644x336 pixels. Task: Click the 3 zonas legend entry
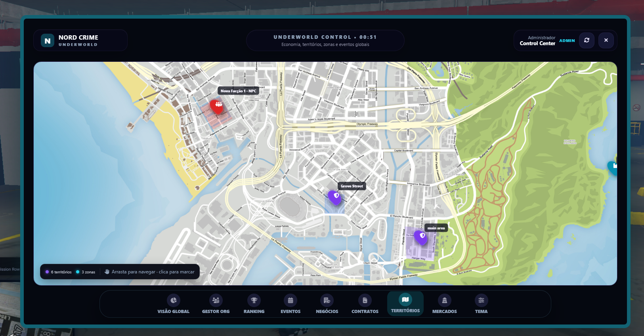tap(86, 272)
